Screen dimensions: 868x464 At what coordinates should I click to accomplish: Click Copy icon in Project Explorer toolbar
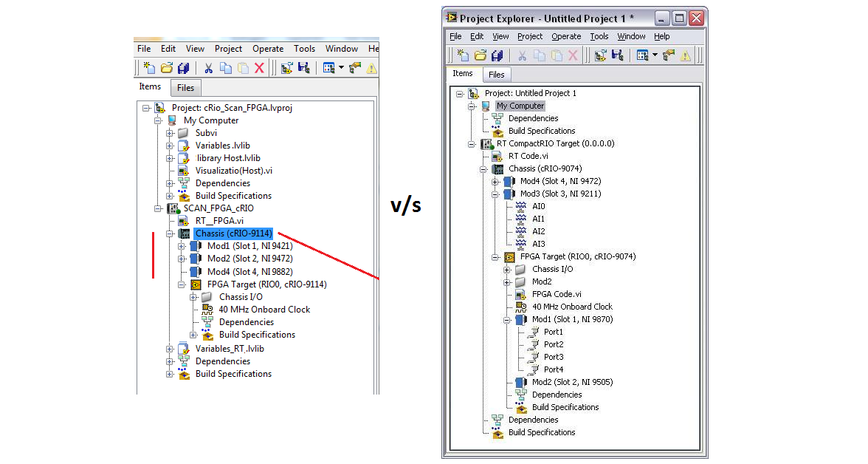point(539,55)
